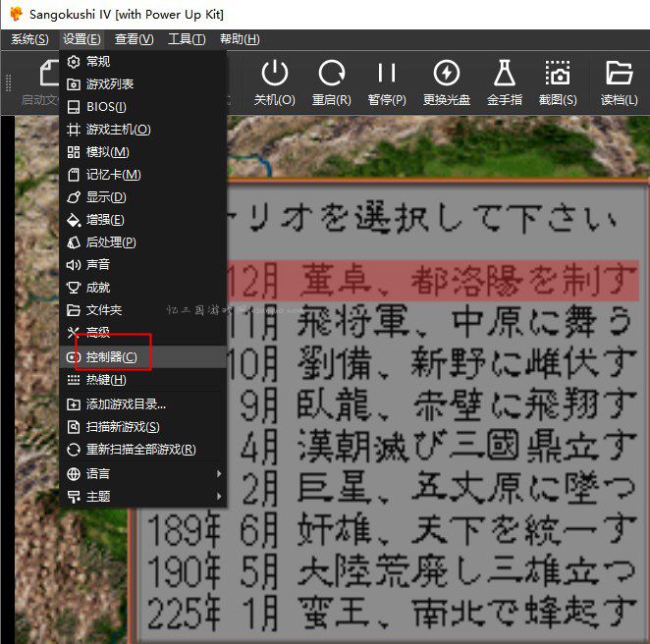Open the 设置(E) menu
Image resolution: width=650 pixels, height=644 pixels.
[x=81, y=39]
